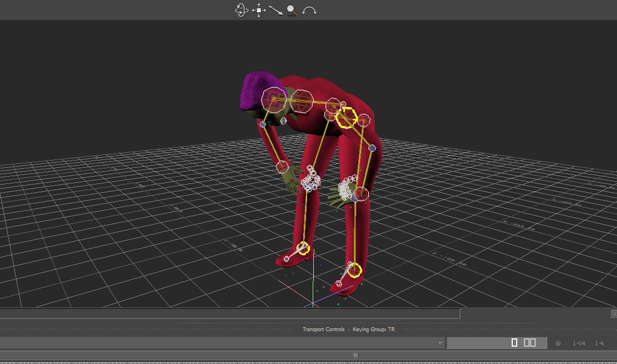
Task: Open the dropdown arrow left of the layout boxes
Action: click(440, 343)
